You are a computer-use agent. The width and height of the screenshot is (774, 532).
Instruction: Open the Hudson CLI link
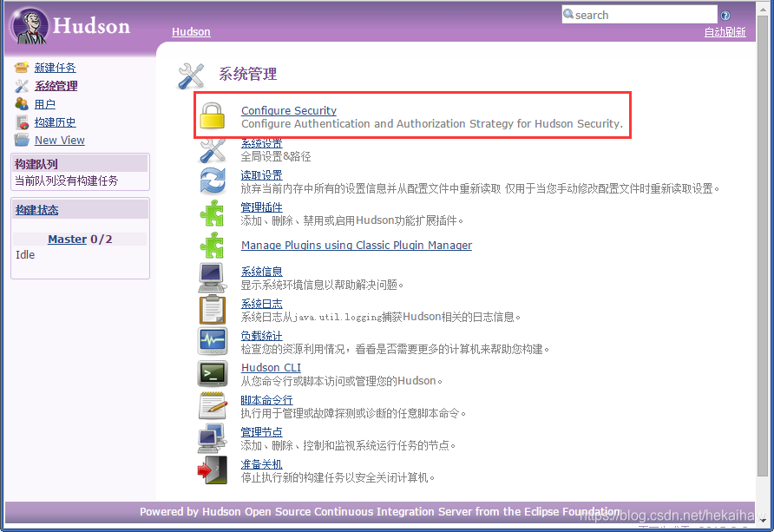tap(271, 368)
